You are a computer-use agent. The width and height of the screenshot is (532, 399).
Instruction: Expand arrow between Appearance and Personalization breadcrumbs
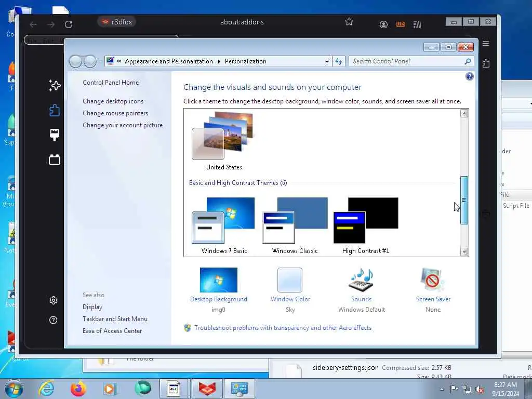pos(219,61)
